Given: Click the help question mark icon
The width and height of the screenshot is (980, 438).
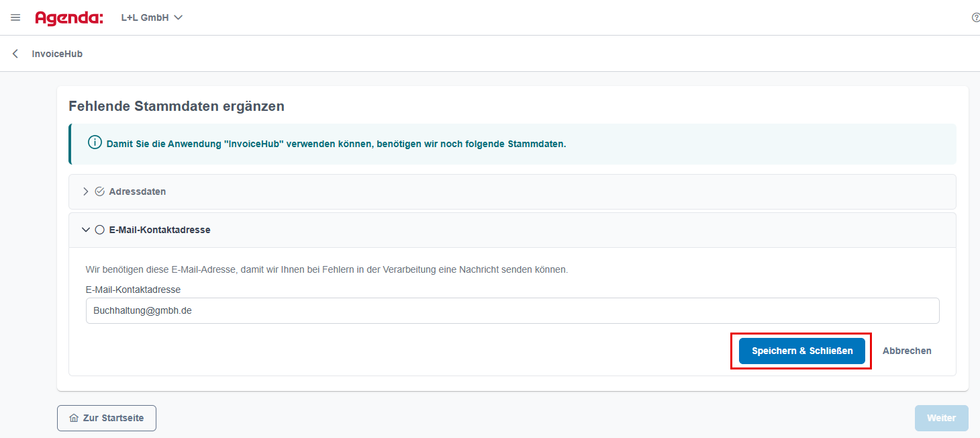Looking at the screenshot, I should click(975, 17).
